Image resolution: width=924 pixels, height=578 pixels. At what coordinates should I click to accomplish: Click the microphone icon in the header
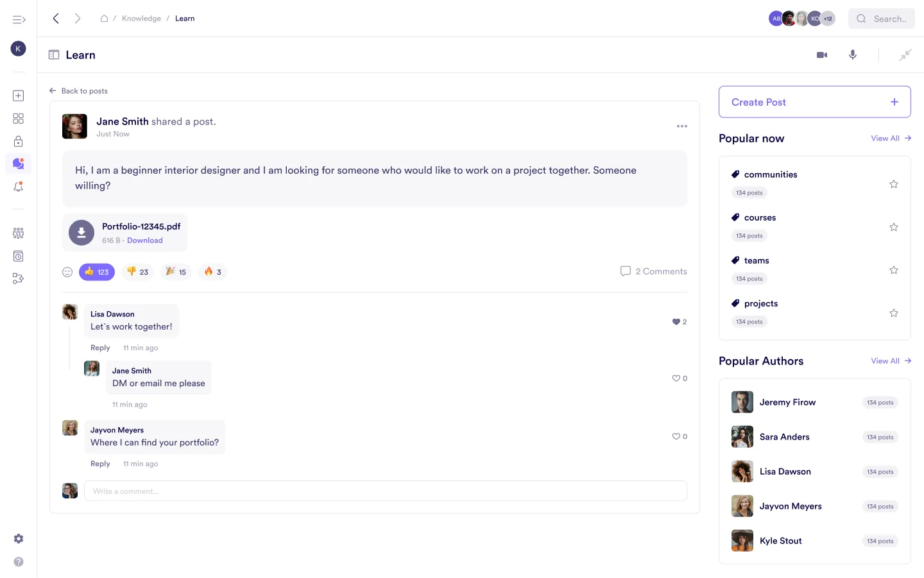click(853, 55)
